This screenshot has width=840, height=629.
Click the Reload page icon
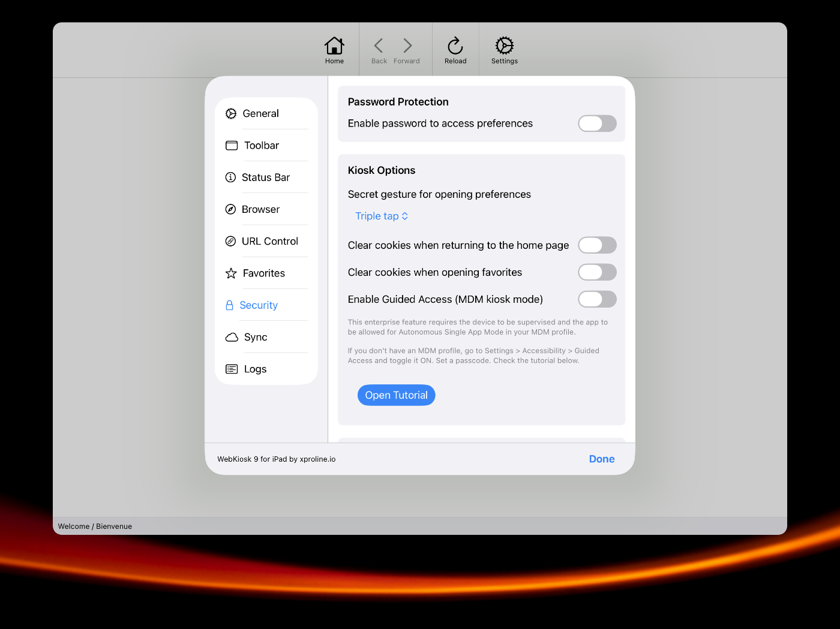[x=455, y=46]
